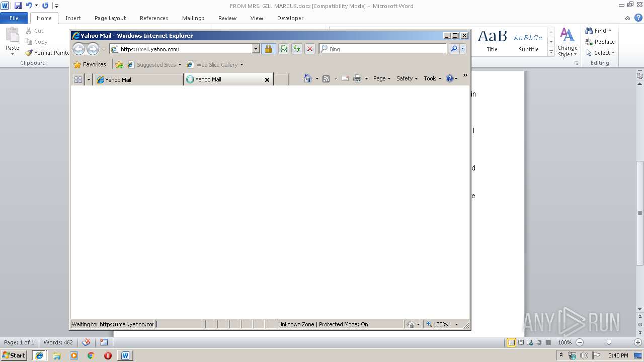The height and width of the screenshot is (362, 644).
Task: Click the Quick Tabs grid icon
Action: pos(78,79)
